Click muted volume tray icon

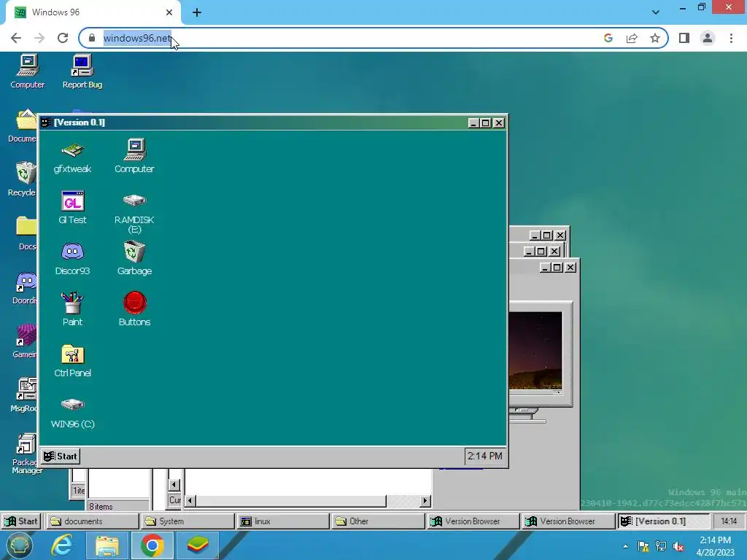pyautogui.click(x=678, y=546)
